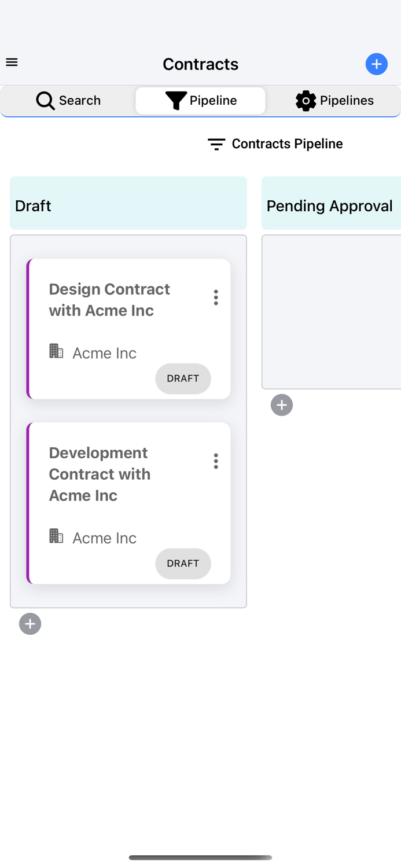This screenshot has width=401, height=868.
Task: Open the three-dot menu on Development Contract with Acme Inc
Action: pos(216,461)
